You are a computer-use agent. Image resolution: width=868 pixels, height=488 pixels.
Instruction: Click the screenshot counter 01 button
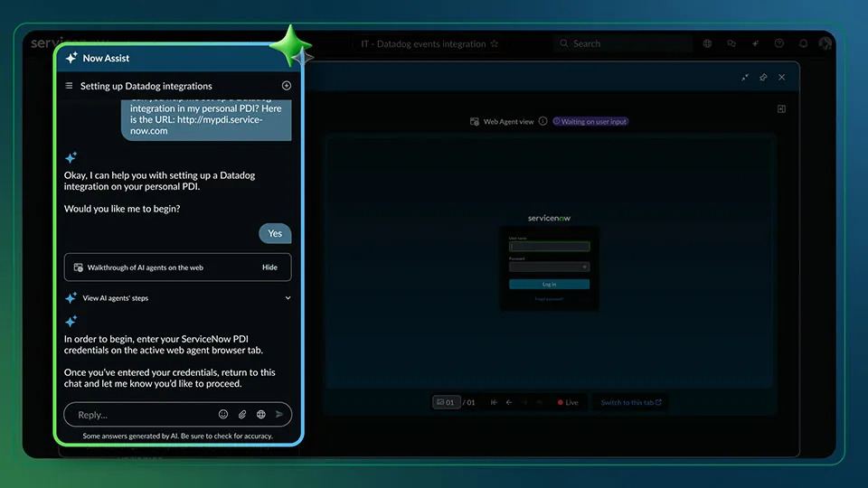click(x=446, y=402)
